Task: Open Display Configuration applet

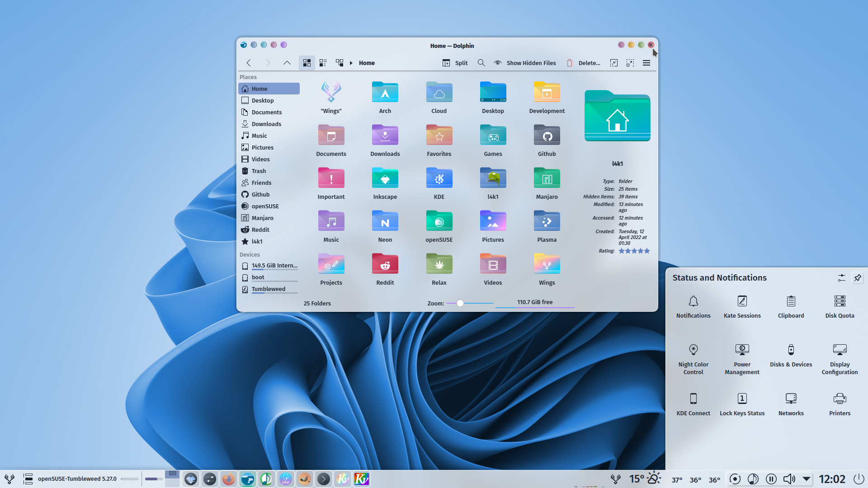Action: click(x=840, y=359)
